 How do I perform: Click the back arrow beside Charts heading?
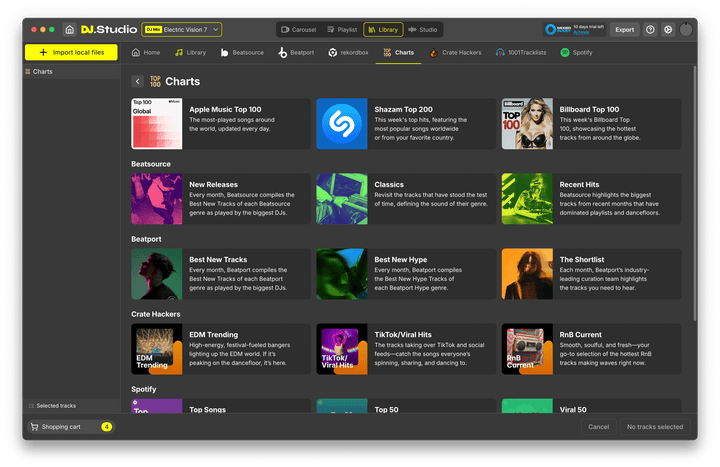137,81
